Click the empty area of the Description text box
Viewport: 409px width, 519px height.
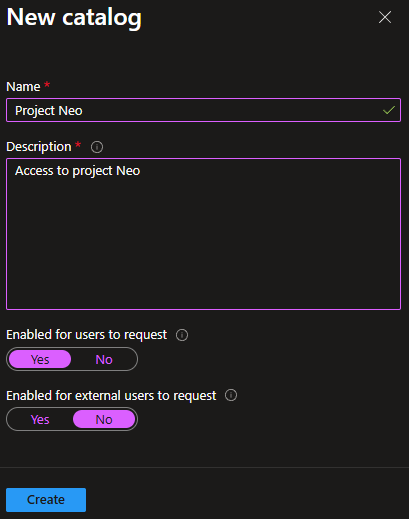203,243
